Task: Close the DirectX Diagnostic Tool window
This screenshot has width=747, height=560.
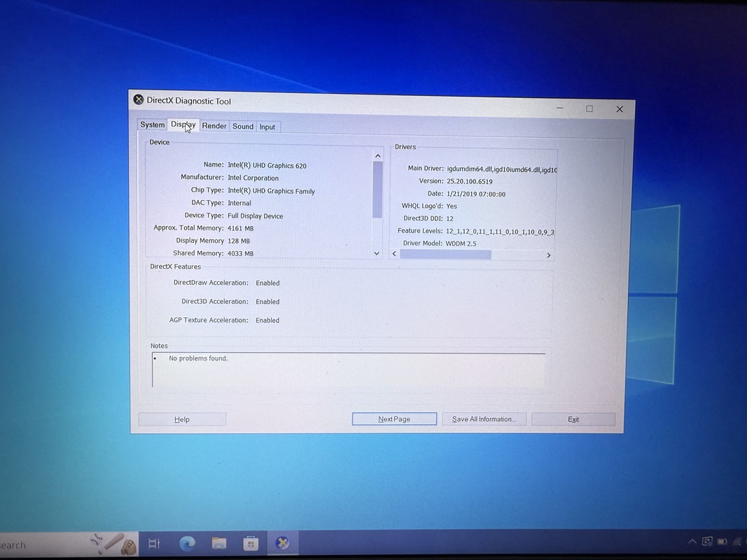Action: point(620,109)
